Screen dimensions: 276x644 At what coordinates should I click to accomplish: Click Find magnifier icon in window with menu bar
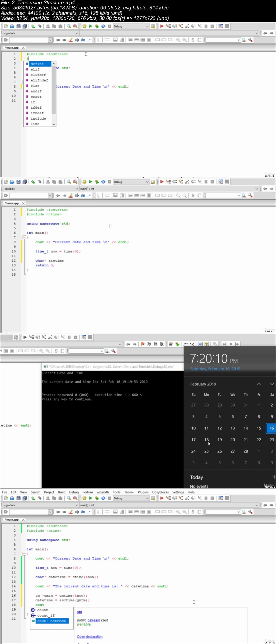pos(69,498)
